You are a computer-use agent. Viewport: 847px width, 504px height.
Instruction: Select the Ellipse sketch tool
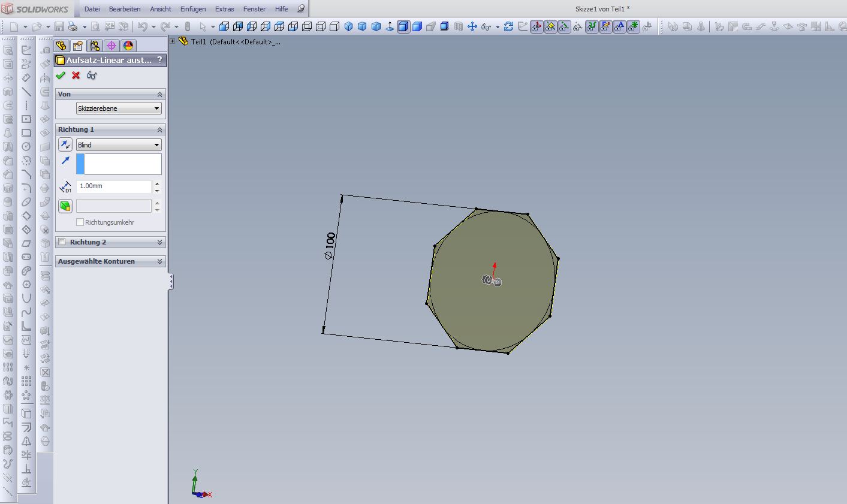pos(26,202)
